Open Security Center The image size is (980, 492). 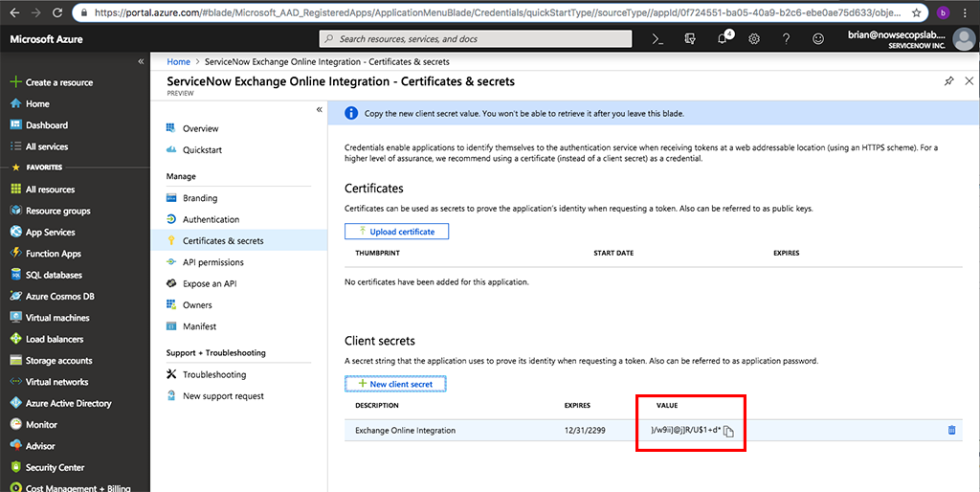click(48, 467)
